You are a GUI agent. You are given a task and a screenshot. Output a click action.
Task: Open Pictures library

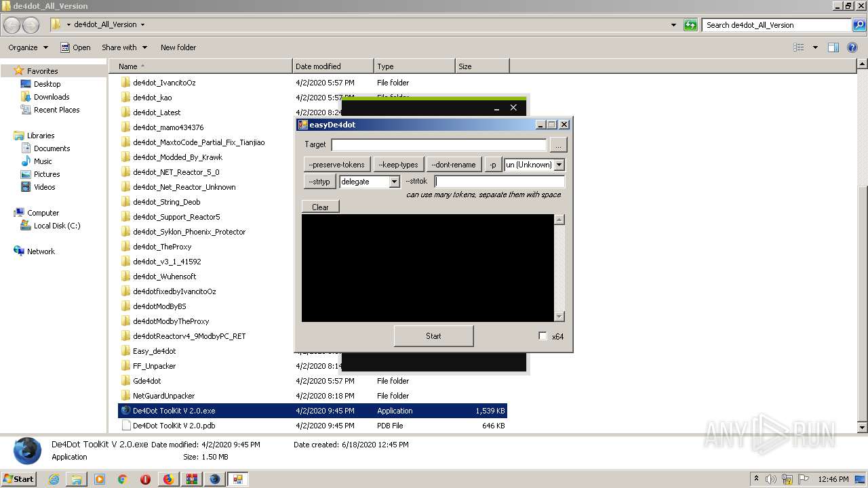pyautogui.click(x=47, y=174)
